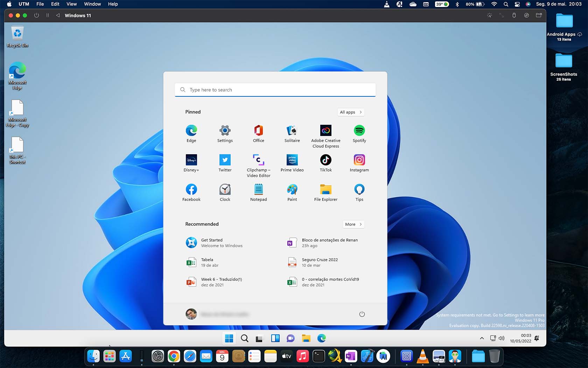Open Finder in macOS Dock
Image resolution: width=588 pixels, height=368 pixels.
pyautogui.click(x=93, y=356)
